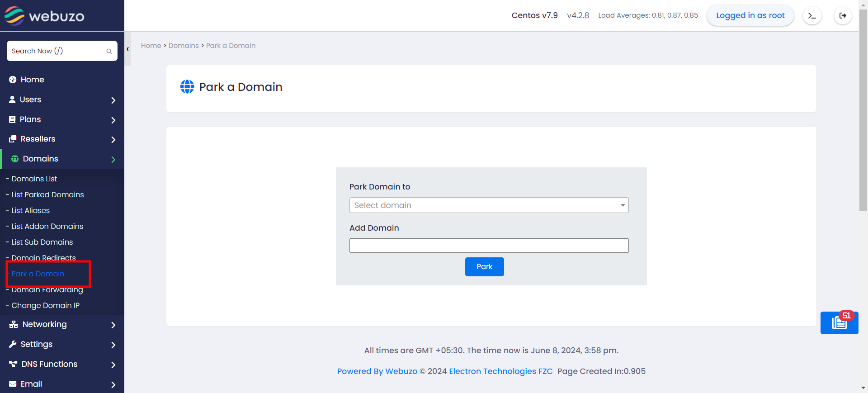This screenshot has height=393, width=868.
Task: Click the Webuzo logo
Action: 44,16
